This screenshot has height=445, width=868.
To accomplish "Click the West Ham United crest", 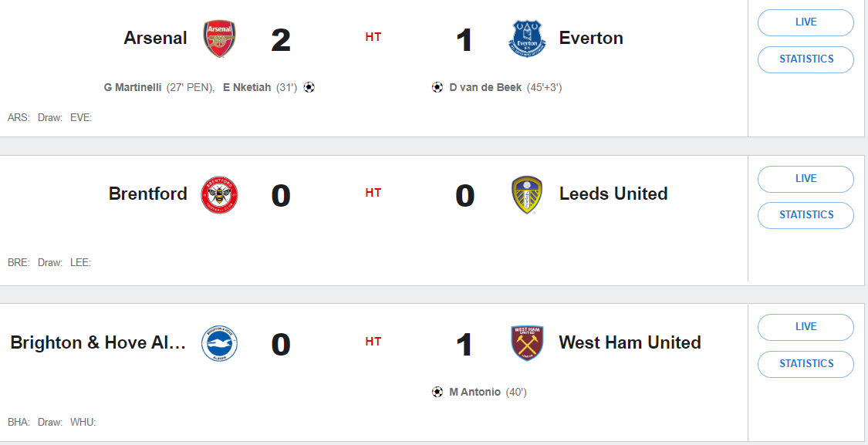I will click(528, 343).
